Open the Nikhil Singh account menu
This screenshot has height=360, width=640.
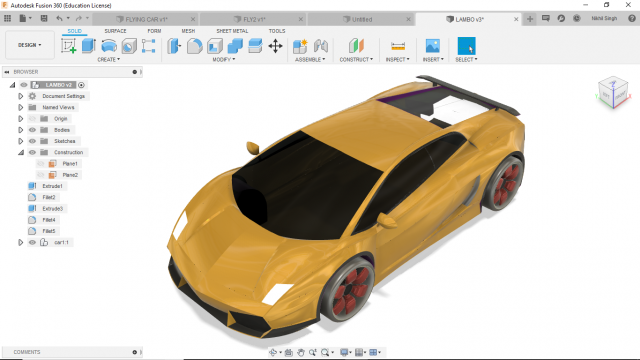point(604,18)
